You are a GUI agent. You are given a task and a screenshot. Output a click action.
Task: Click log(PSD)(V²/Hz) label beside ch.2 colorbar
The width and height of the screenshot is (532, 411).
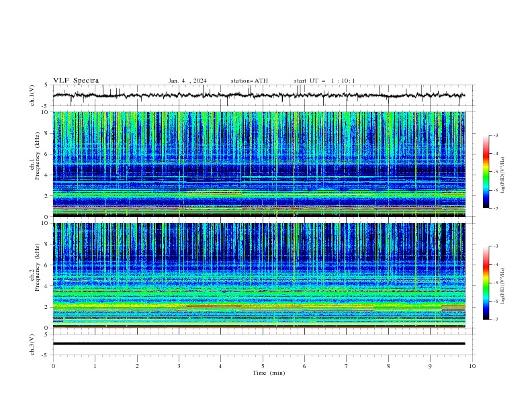click(503, 286)
